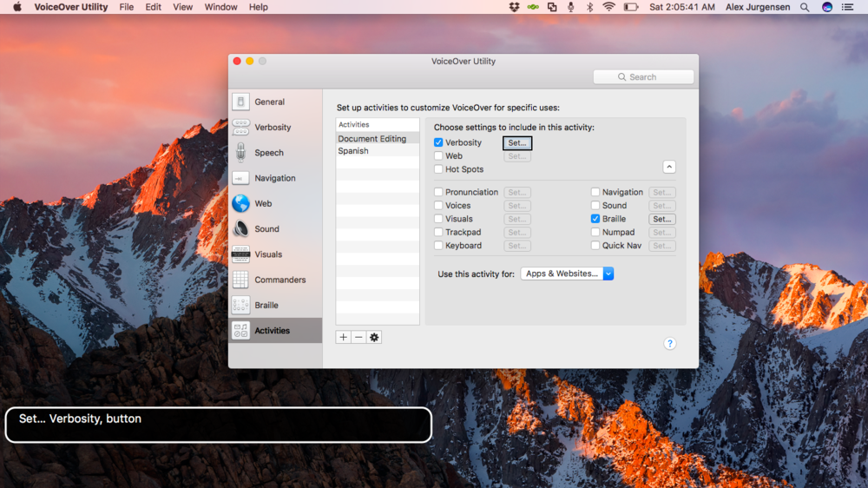Open the activities gear action menu
Viewport: 868px width, 488px height.
coord(374,337)
